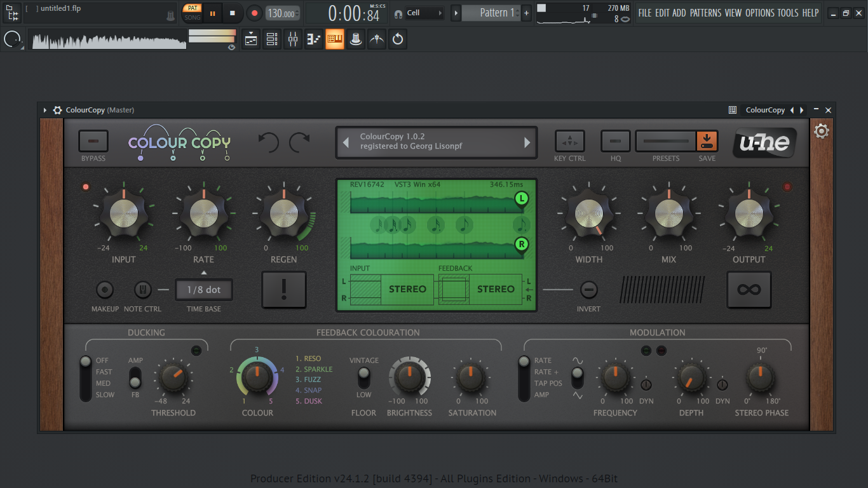The width and height of the screenshot is (868, 488).
Task: Click the record button
Action: pyautogui.click(x=254, y=13)
